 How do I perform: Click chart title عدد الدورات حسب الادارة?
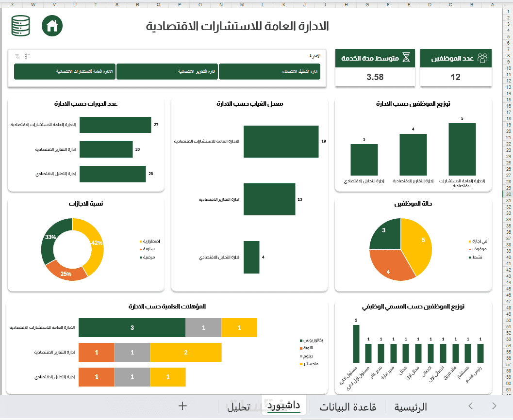86,104
